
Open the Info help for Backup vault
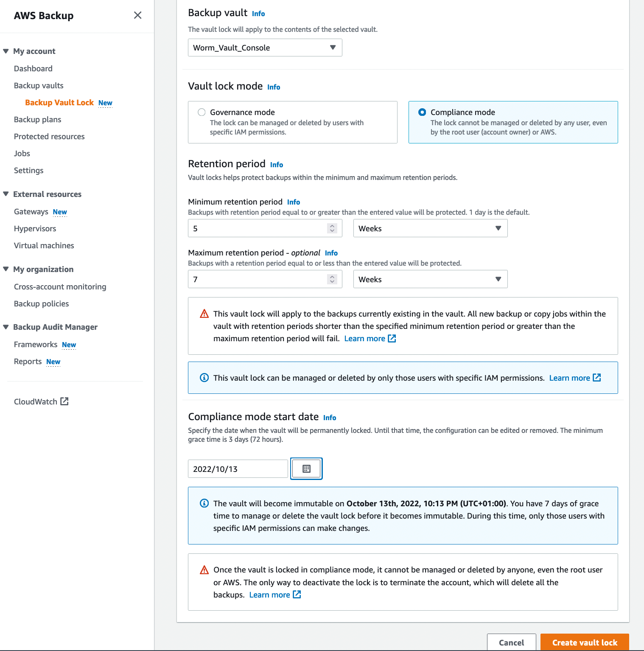pos(258,13)
